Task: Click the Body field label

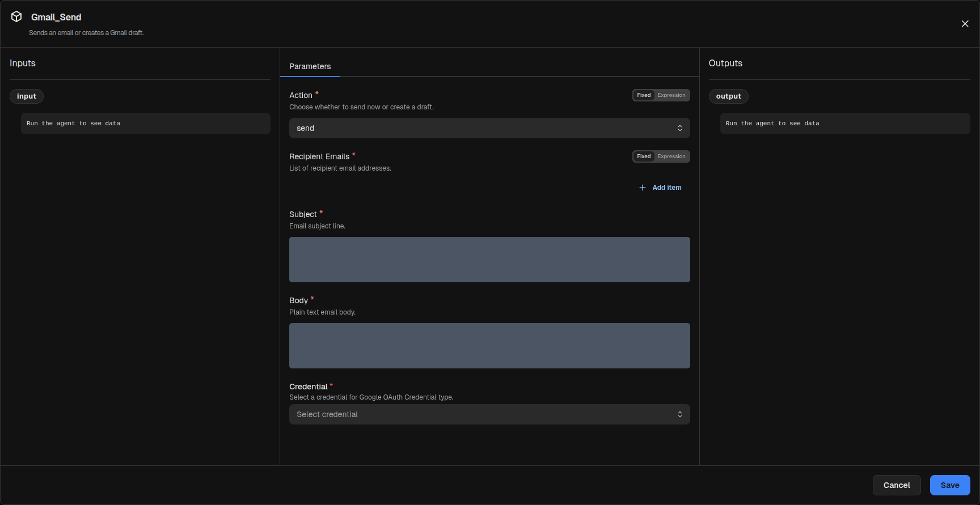Action: tap(298, 300)
